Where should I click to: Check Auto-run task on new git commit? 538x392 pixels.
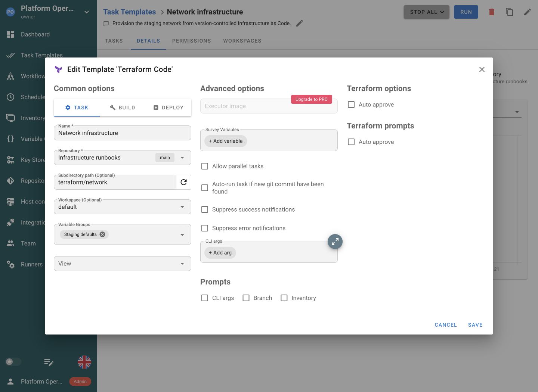tap(205, 188)
